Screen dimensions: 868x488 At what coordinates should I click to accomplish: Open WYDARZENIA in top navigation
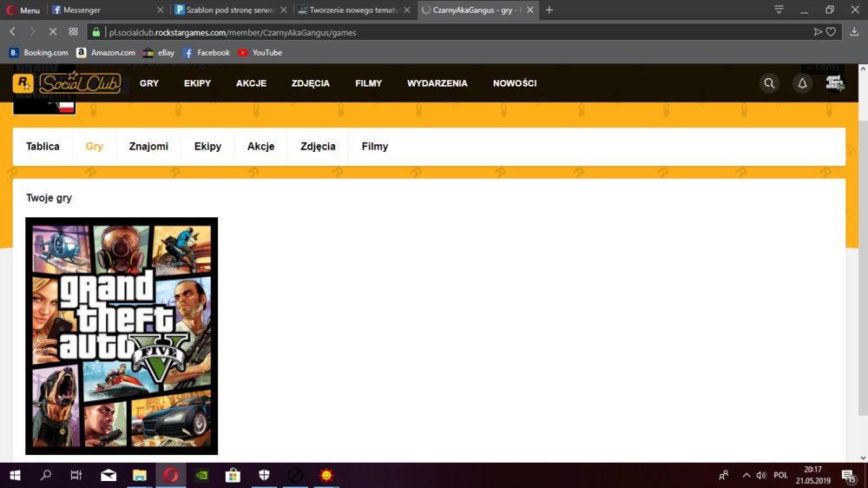click(x=437, y=83)
